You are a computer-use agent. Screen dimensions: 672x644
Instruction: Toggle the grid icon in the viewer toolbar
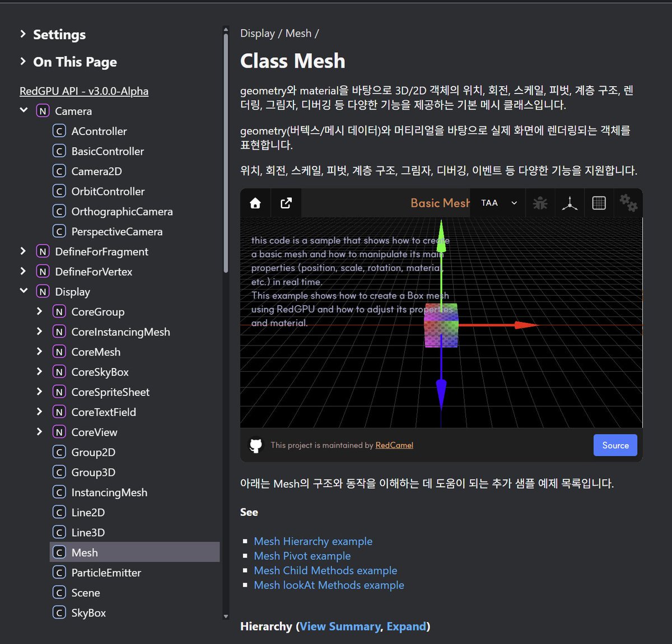click(x=599, y=203)
